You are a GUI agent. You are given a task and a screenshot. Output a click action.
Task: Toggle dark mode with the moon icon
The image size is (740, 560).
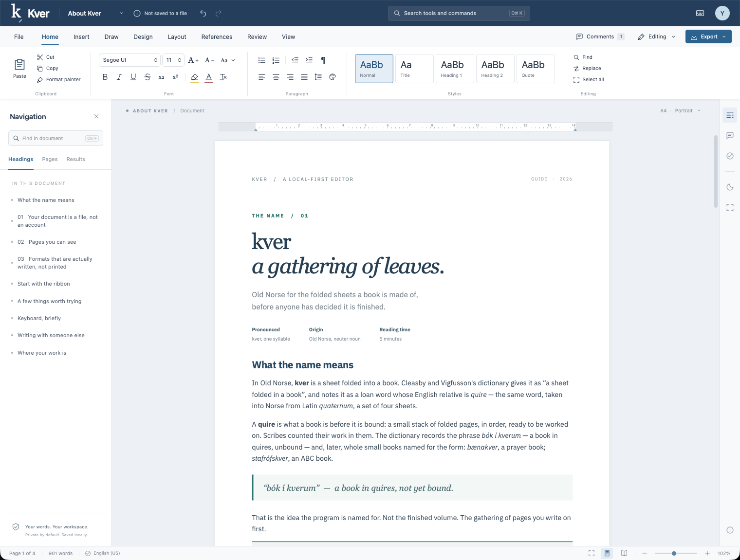coord(730,187)
